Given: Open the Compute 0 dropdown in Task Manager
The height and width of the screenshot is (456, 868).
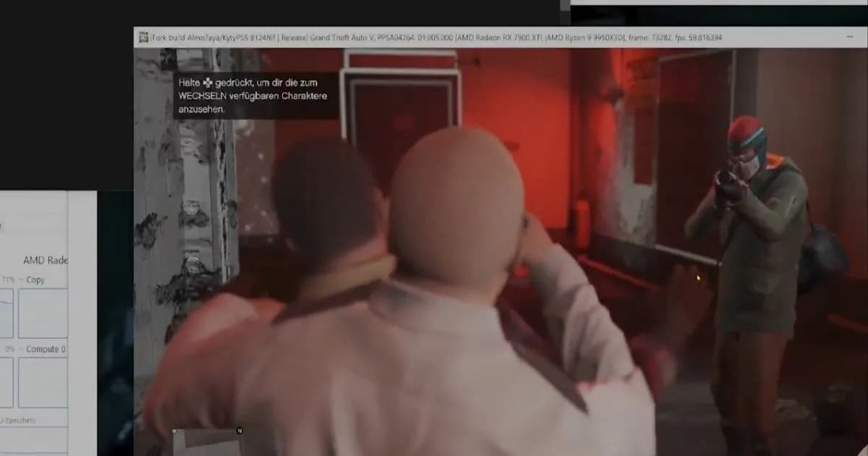Looking at the screenshot, I should (x=43, y=349).
